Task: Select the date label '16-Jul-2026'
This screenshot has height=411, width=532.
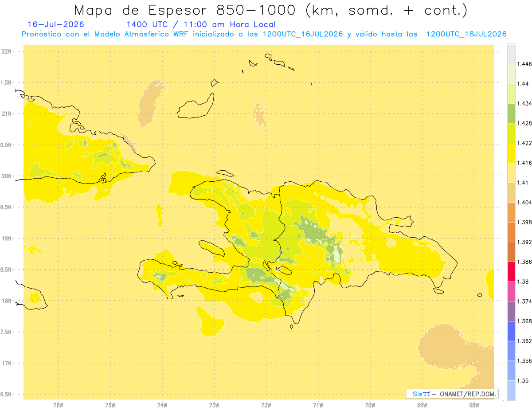Action: 55,24
